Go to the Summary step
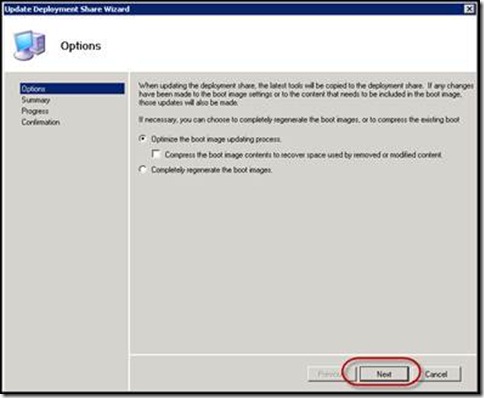Viewport: 484px width, 398px height. pyautogui.click(x=36, y=100)
